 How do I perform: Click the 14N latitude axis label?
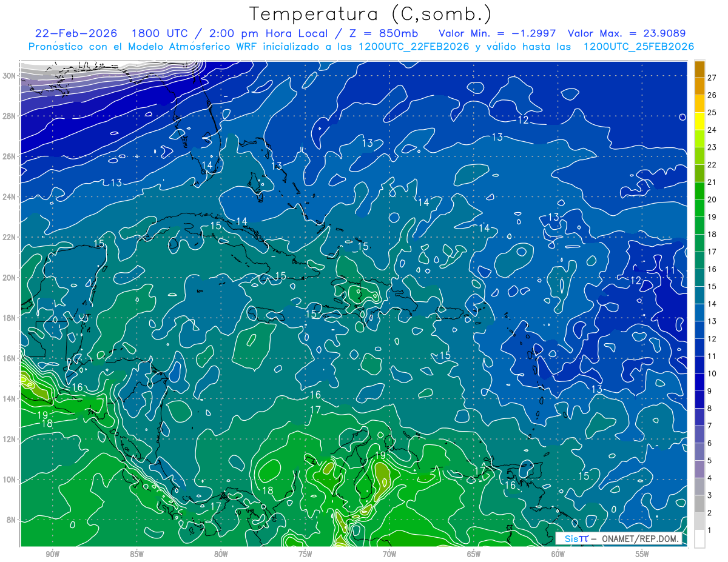9,399
